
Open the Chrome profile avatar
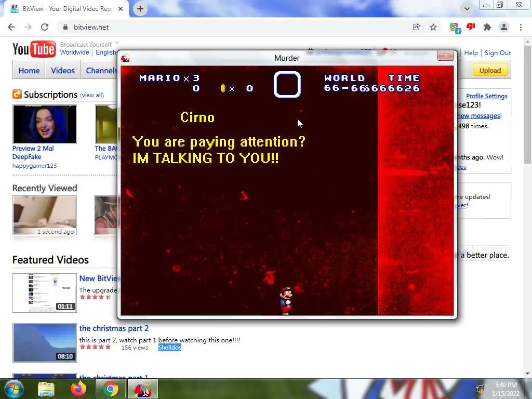click(504, 27)
